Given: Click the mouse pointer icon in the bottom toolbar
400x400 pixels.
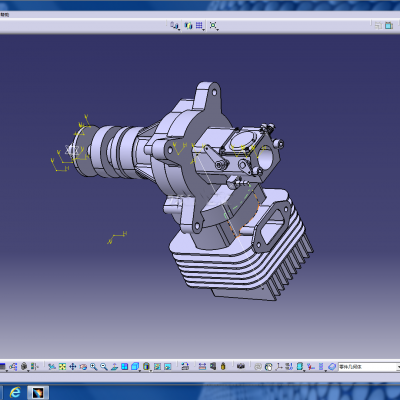Looking at the screenshot, I should 268,367.
